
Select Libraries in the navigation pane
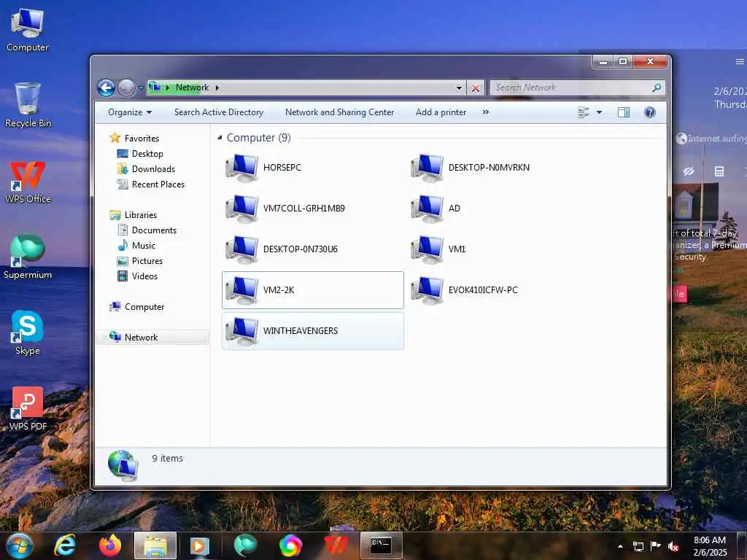coord(141,215)
